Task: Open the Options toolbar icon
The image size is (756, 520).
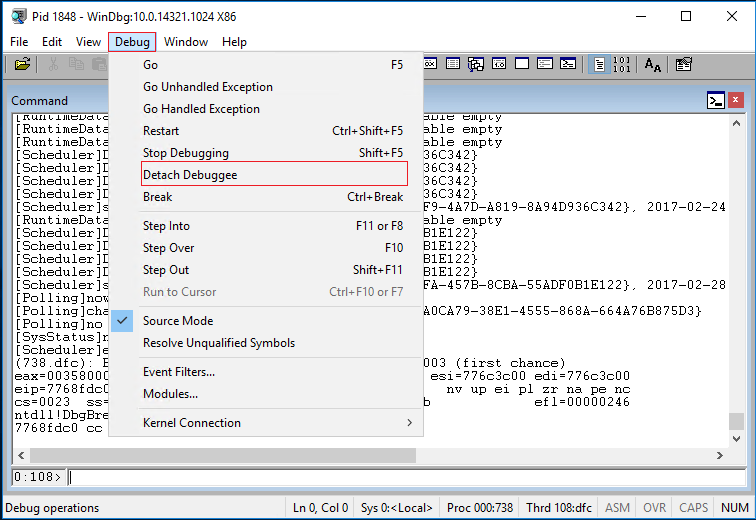Action: [684, 64]
